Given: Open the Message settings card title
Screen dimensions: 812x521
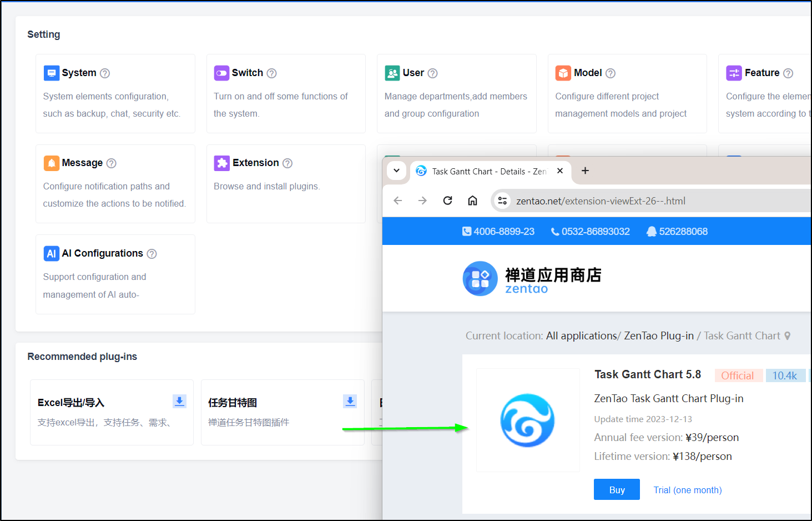Looking at the screenshot, I should [82, 163].
